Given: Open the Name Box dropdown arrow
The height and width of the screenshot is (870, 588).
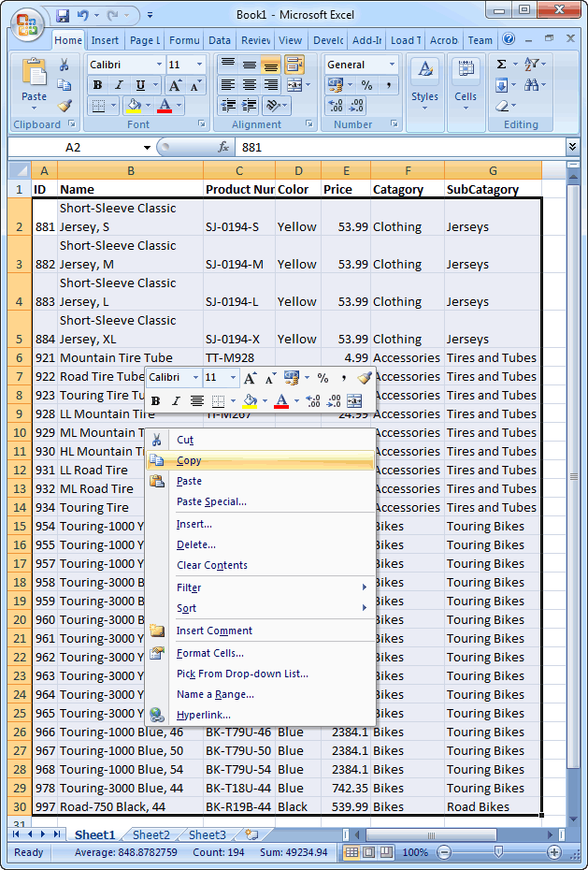Looking at the screenshot, I should click(x=147, y=148).
